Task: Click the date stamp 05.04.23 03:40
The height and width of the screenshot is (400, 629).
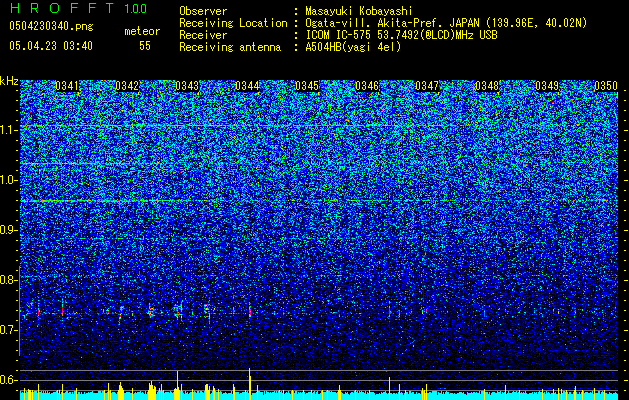Action: pos(51,46)
